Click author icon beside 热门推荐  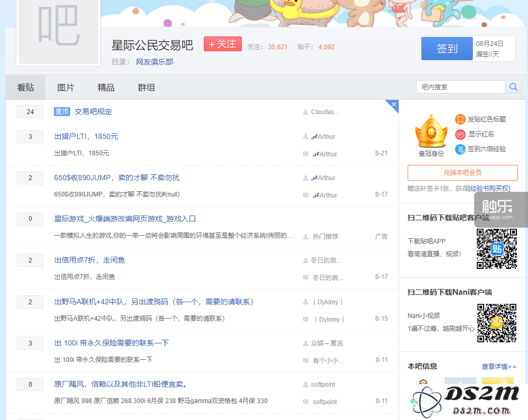pos(305,237)
